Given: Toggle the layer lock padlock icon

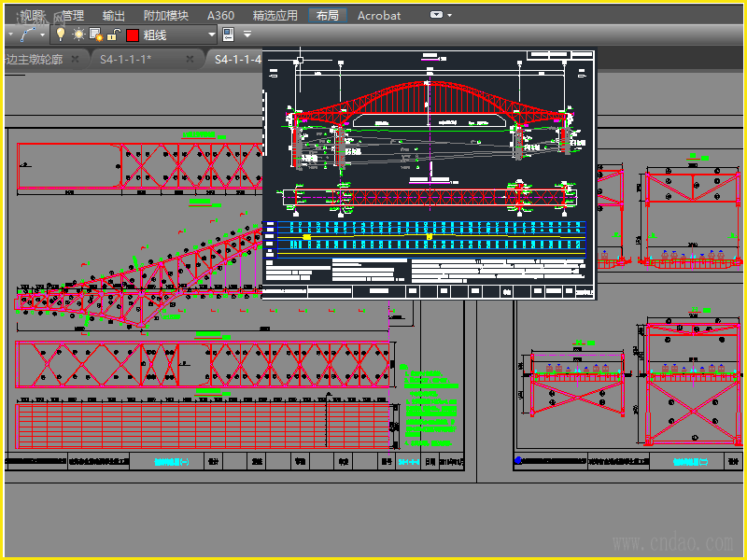Looking at the screenshot, I should pos(113,35).
